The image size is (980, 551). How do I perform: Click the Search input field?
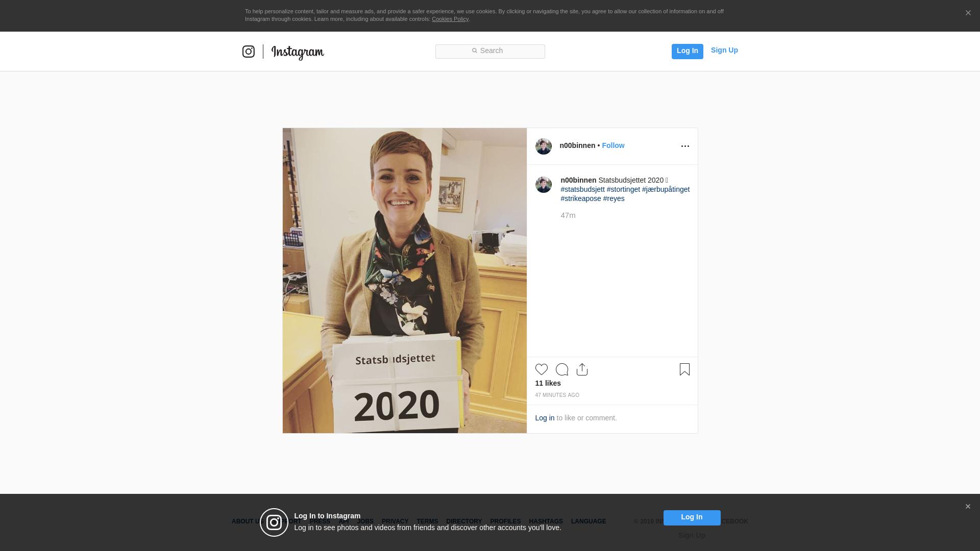click(490, 51)
